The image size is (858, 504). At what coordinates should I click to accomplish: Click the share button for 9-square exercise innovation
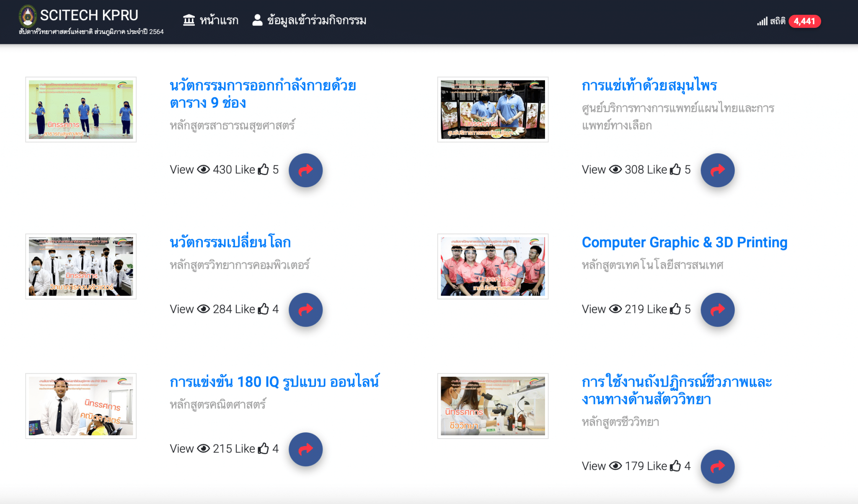click(305, 170)
